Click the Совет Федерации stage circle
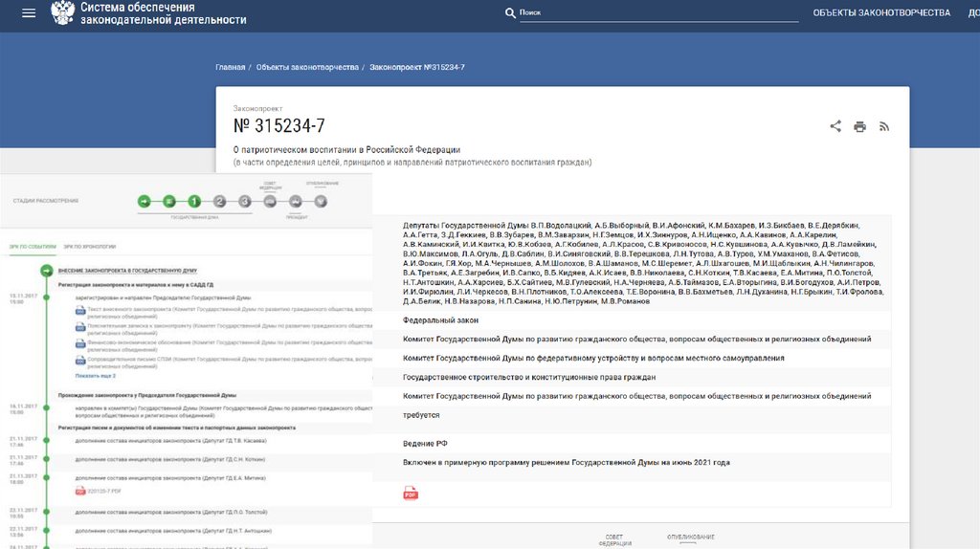 (x=270, y=201)
